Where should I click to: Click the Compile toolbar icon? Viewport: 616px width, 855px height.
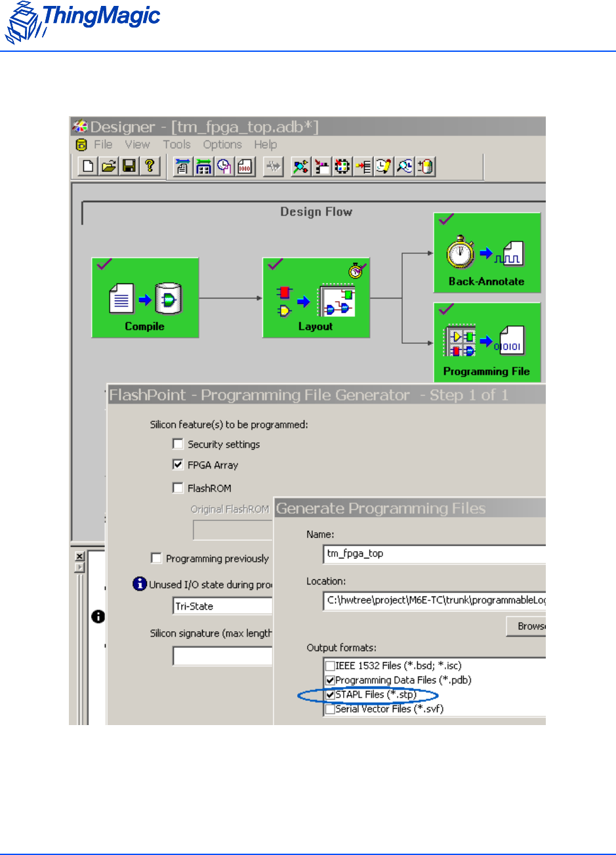182,167
